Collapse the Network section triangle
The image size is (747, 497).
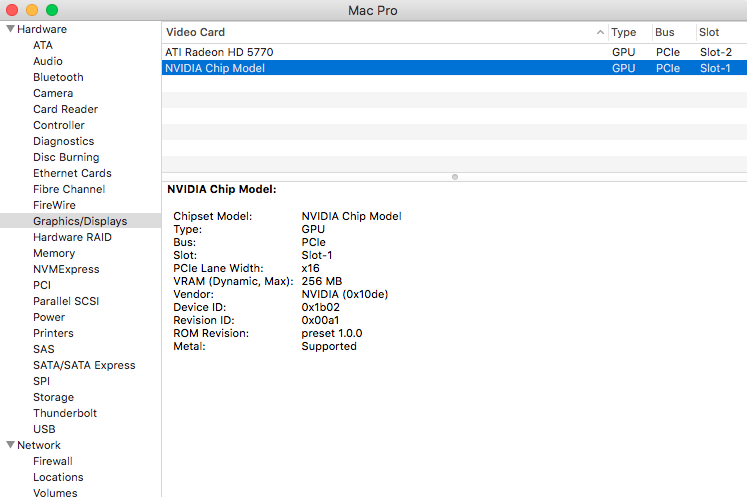pyautogui.click(x=10, y=445)
